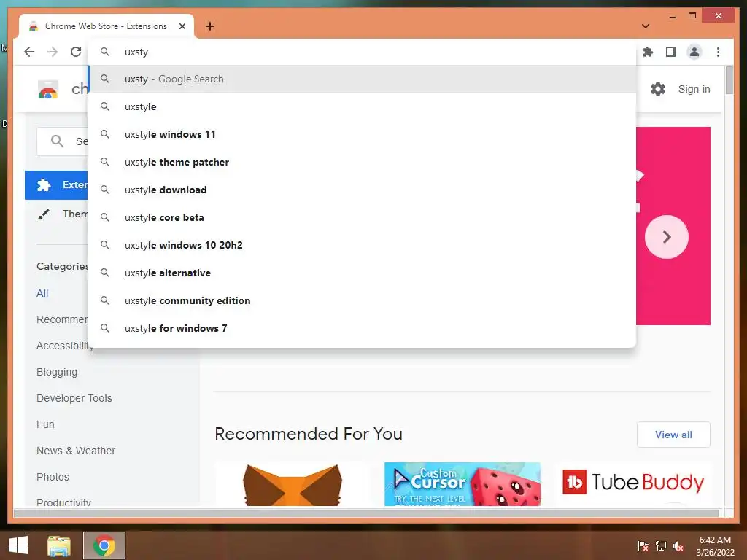
Task: Click the muted speaker tray icon
Action: tap(678, 545)
